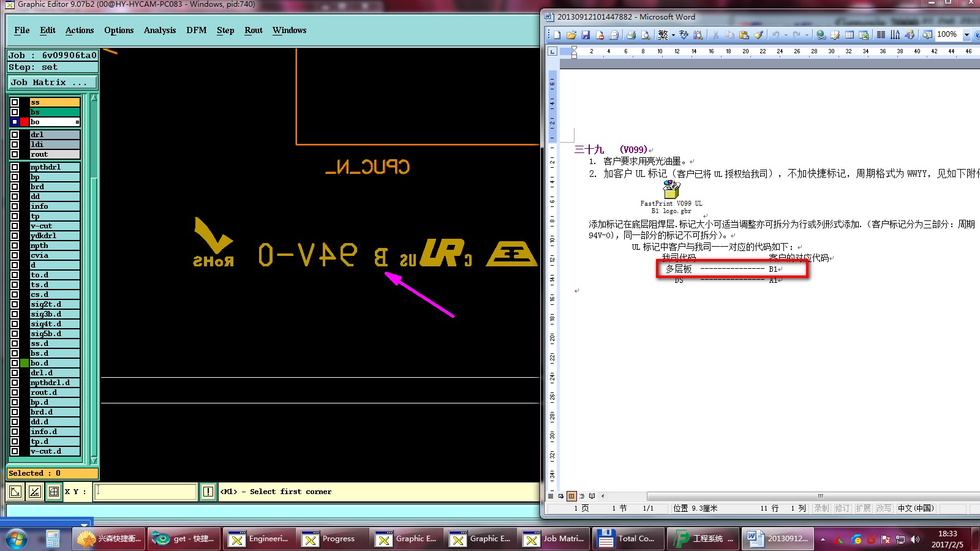Open the Redo history dropdown arrow
This screenshot has width=980, height=551.
[807, 35]
